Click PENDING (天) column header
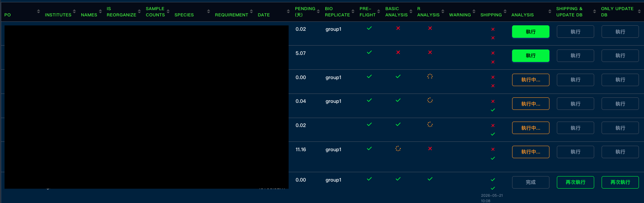The height and width of the screenshot is (203, 644). [x=305, y=12]
